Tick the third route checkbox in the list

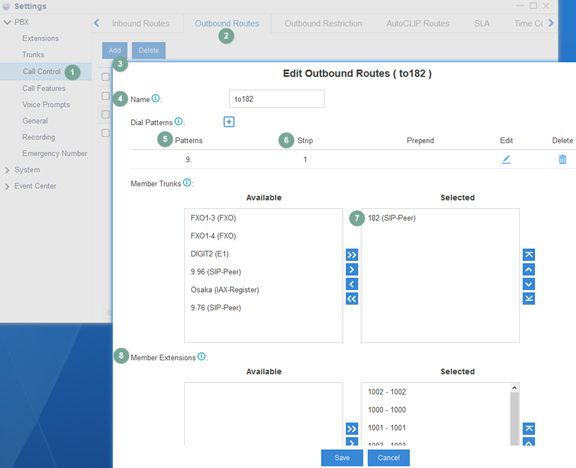[105, 114]
